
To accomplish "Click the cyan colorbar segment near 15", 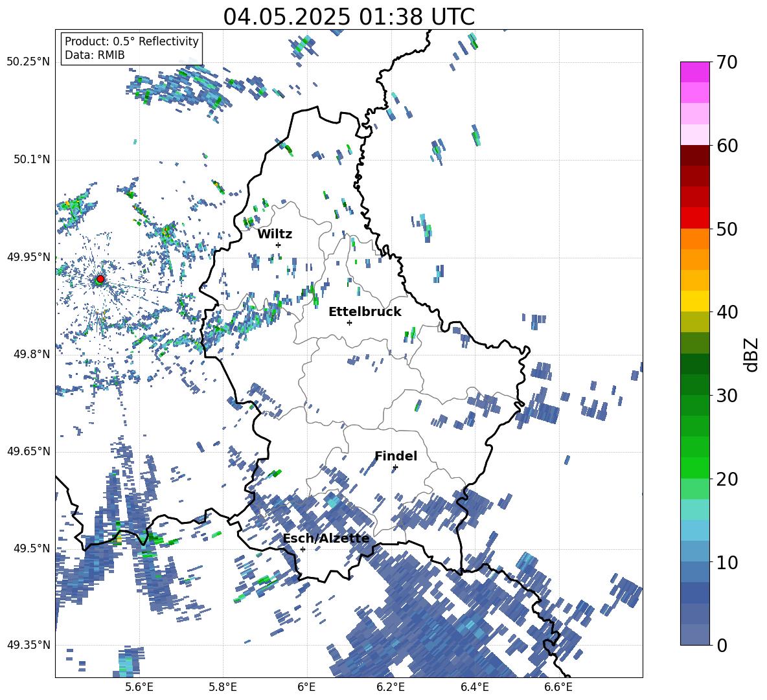I will (694, 510).
